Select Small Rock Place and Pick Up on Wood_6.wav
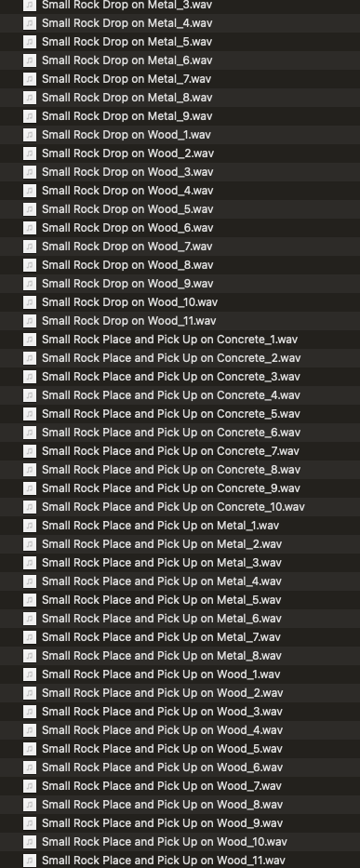The width and height of the screenshot is (360, 868). (162, 768)
